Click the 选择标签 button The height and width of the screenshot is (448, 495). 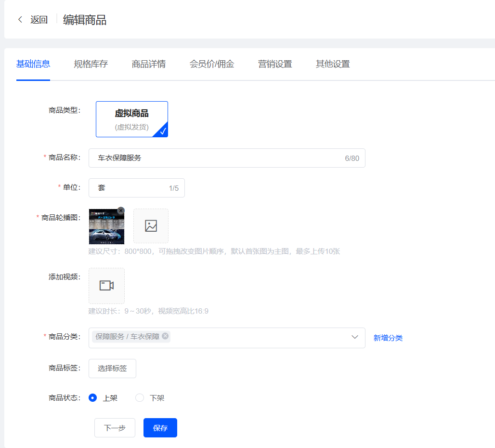112,369
